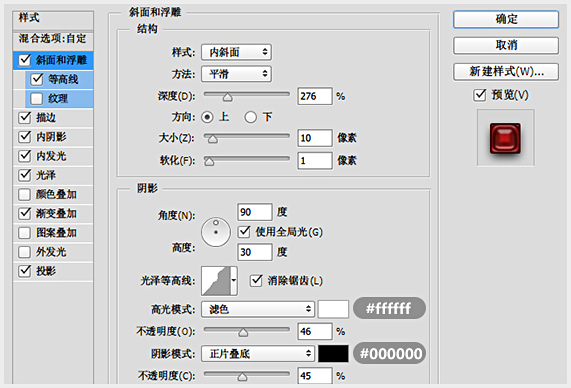This screenshot has height=388, width=571.
Task: Open 阴影模式 dropdown showing 正片叠底
Action: point(257,354)
